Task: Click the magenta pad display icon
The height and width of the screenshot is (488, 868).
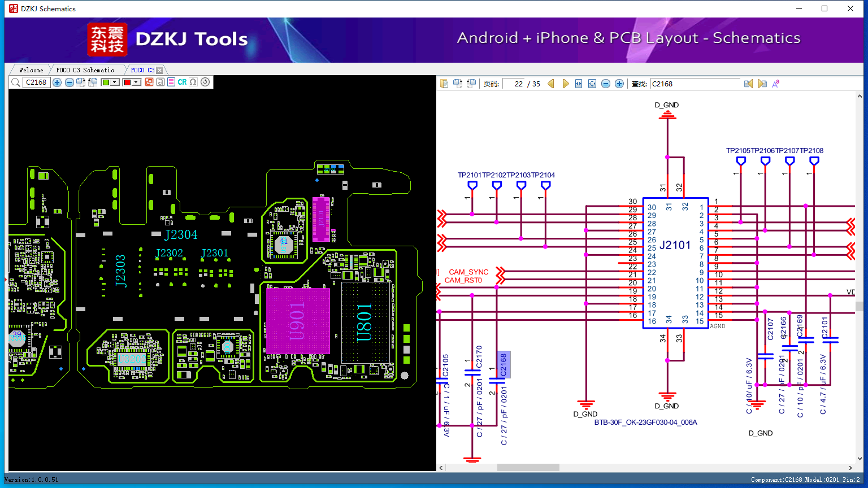Action: pyautogui.click(x=171, y=82)
